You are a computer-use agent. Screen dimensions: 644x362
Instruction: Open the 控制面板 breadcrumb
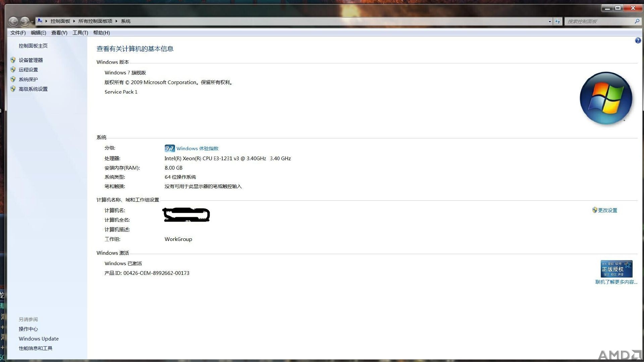coord(60,21)
